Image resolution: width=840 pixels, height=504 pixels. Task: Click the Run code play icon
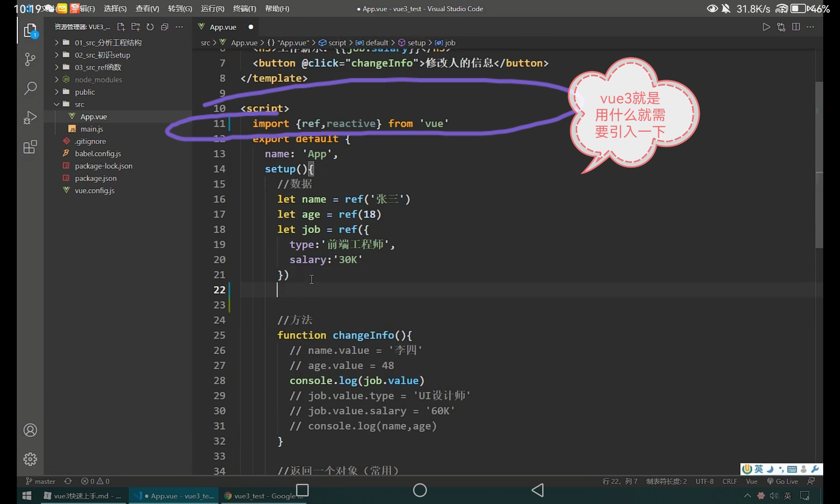coord(766,27)
